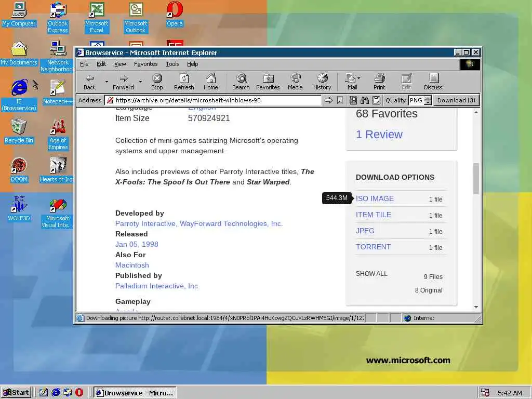Click the Jan 05, 1998 release link
The width and height of the screenshot is (532, 399).
(137, 244)
